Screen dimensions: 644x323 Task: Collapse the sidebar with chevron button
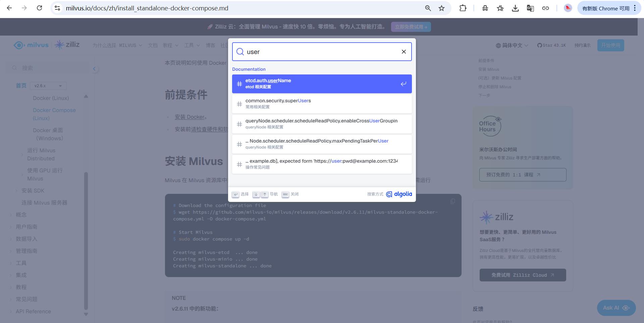pos(94,69)
